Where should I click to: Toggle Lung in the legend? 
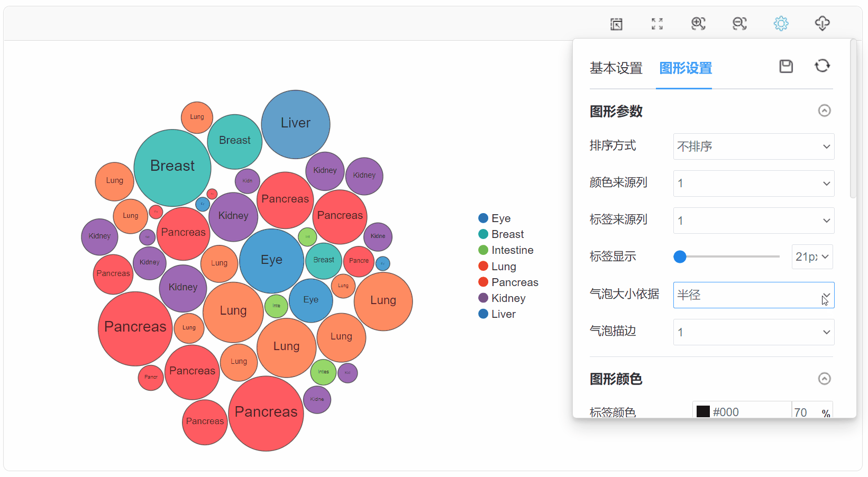coord(497,266)
